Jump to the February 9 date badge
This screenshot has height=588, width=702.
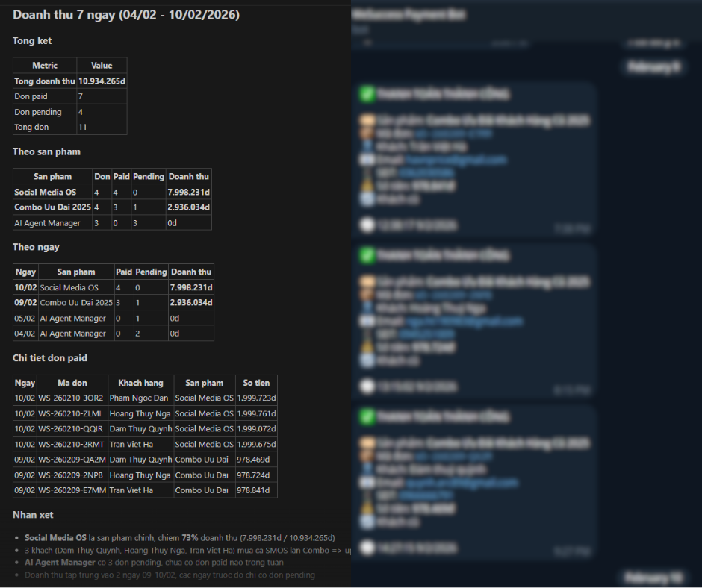(x=653, y=67)
